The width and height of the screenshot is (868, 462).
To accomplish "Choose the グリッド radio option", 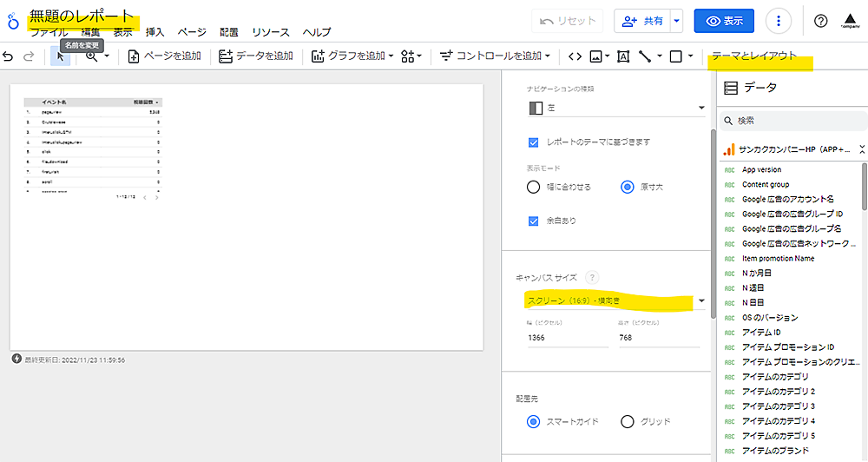I will click(628, 422).
